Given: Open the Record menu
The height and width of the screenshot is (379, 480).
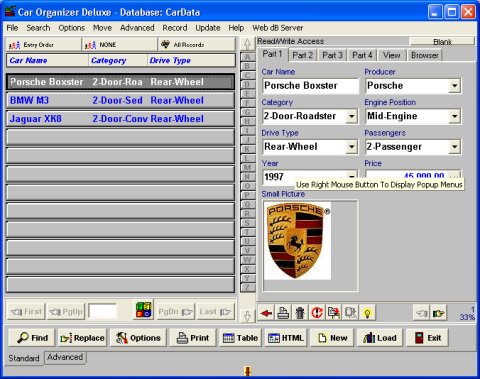Looking at the screenshot, I should click(x=175, y=28).
